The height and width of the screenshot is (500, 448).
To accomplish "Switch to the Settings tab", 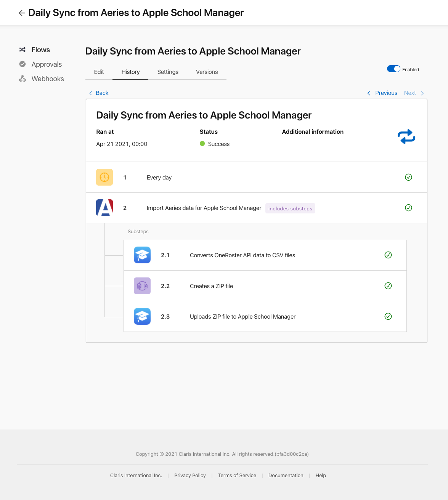I will point(168,72).
